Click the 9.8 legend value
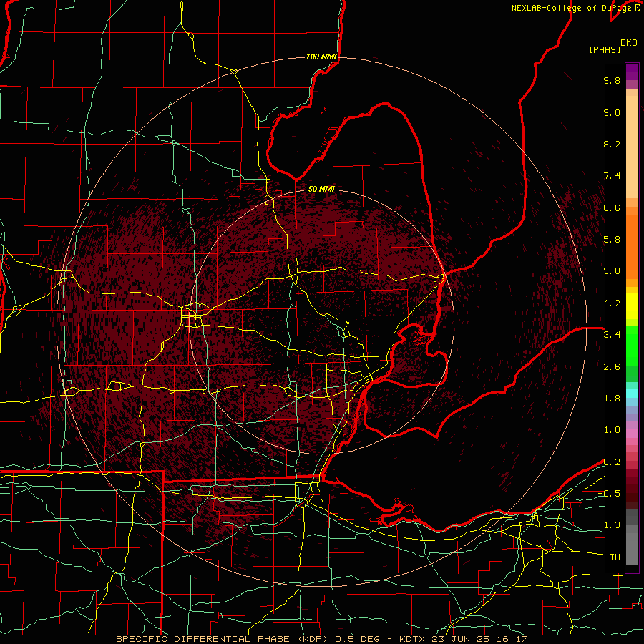This screenshot has width=644, height=644. (x=612, y=80)
